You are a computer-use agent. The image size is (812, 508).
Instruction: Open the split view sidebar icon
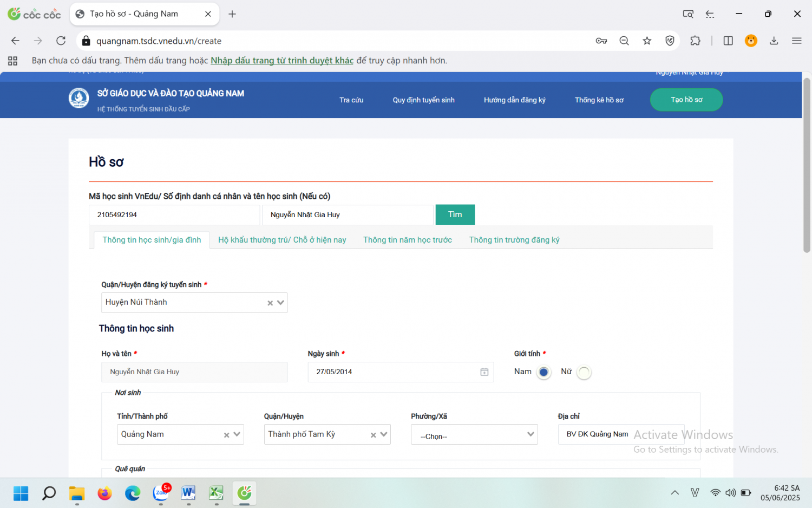point(728,41)
